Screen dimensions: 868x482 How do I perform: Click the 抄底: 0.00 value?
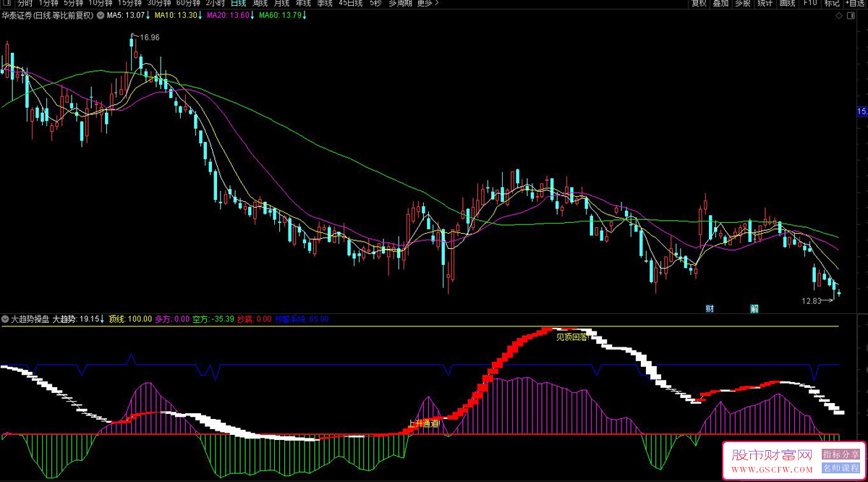point(255,318)
